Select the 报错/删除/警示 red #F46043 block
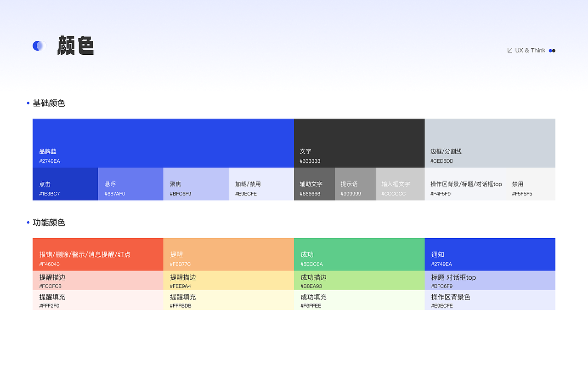The height and width of the screenshot is (368, 588). [x=98, y=254]
